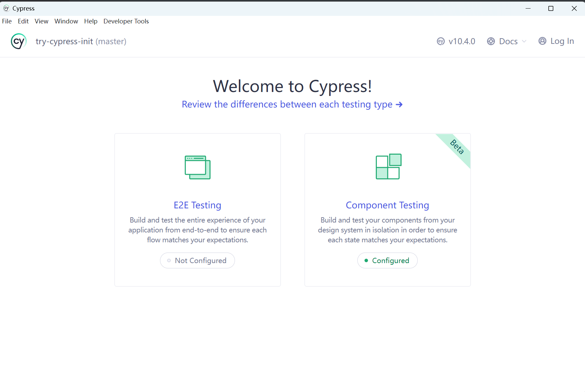The height and width of the screenshot is (392, 585).
Task: Open the Window menu
Action: 66,21
